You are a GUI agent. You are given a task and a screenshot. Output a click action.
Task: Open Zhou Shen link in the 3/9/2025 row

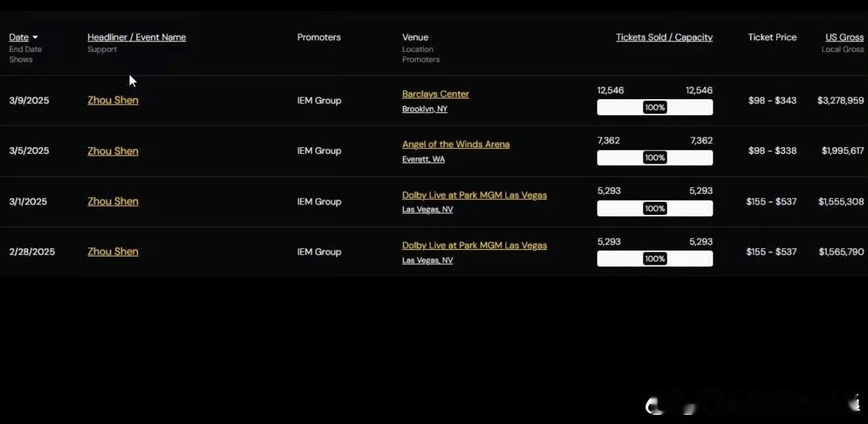click(x=113, y=101)
